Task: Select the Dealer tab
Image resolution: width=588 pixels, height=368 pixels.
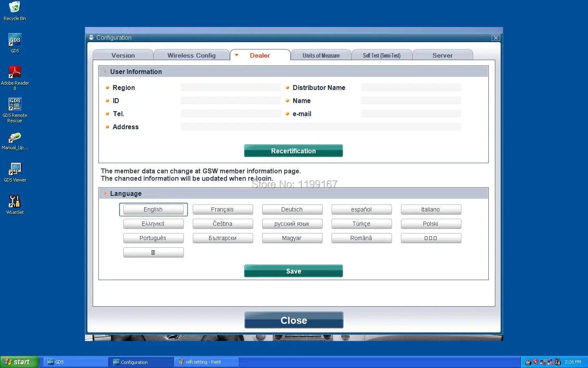Action: coord(260,55)
